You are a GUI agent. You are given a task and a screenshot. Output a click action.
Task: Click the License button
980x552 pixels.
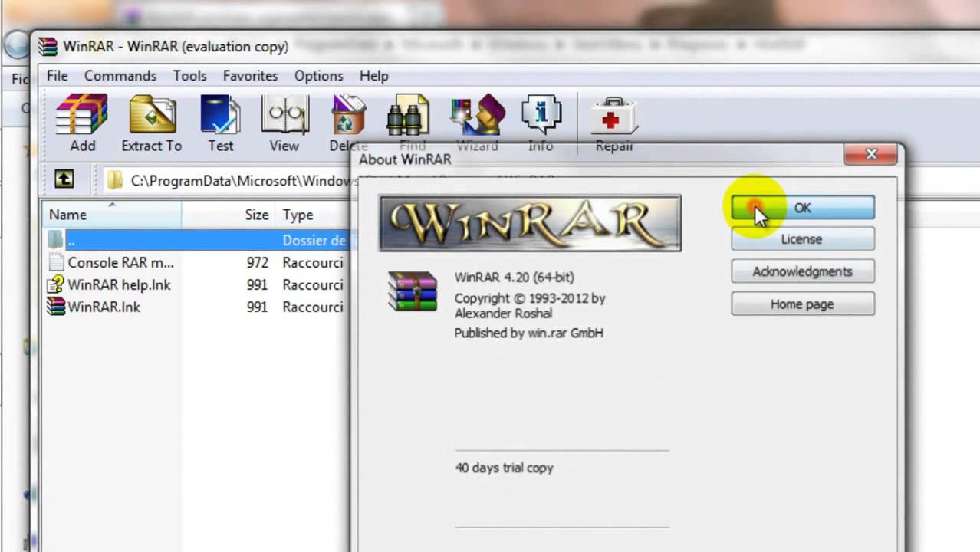(x=803, y=239)
